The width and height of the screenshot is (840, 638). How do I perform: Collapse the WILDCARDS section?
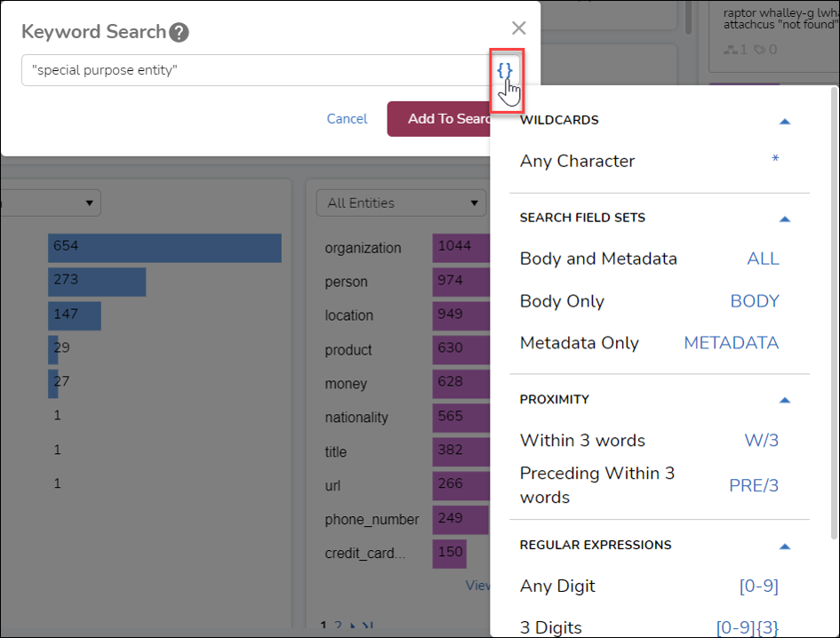point(784,120)
